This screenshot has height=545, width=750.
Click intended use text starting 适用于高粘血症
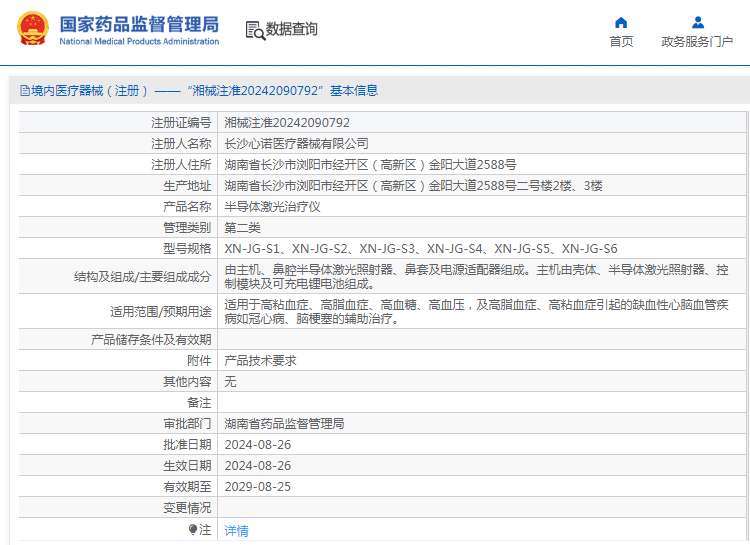click(476, 311)
